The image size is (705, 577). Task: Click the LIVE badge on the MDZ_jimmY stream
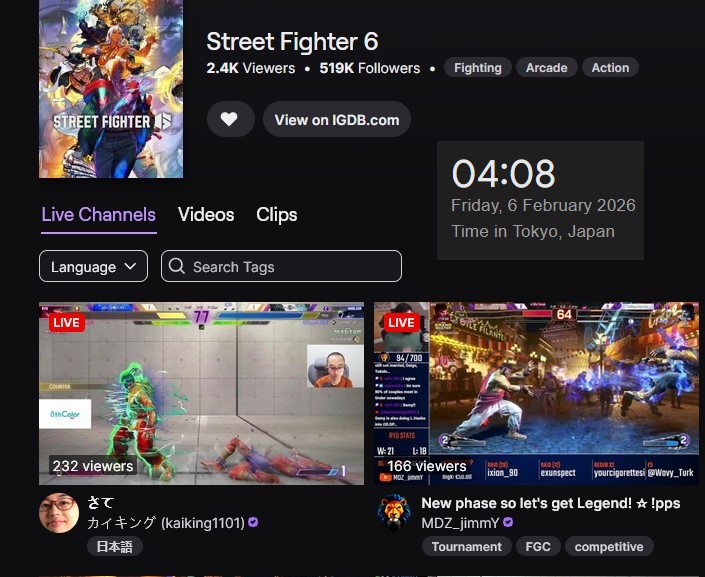click(x=402, y=322)
